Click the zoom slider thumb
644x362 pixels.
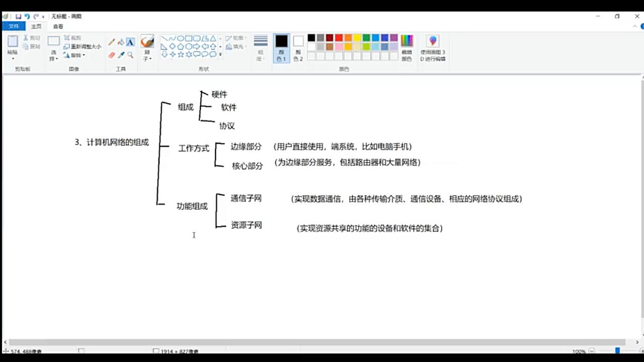617,351
